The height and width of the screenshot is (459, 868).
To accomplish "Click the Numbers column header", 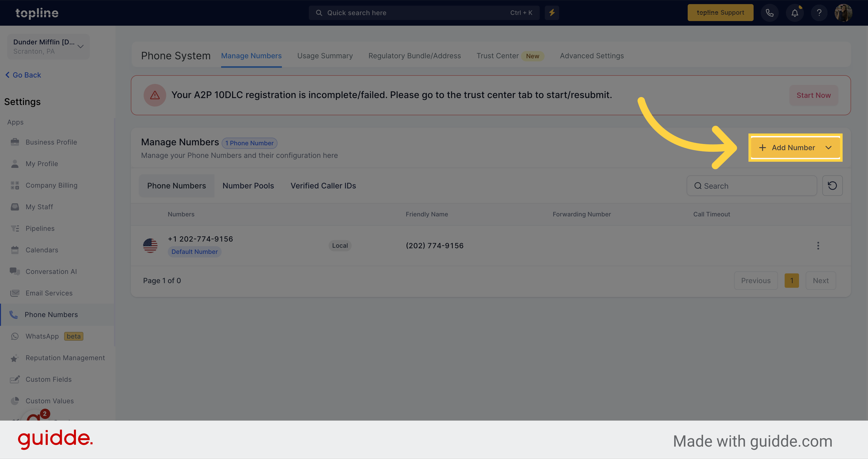I will [x=181, y=214].
